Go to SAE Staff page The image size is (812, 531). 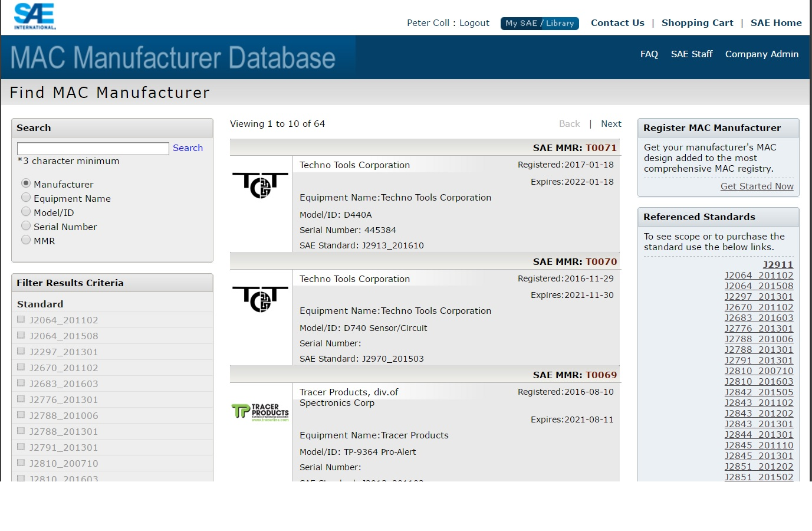click(x=691, y=54)
